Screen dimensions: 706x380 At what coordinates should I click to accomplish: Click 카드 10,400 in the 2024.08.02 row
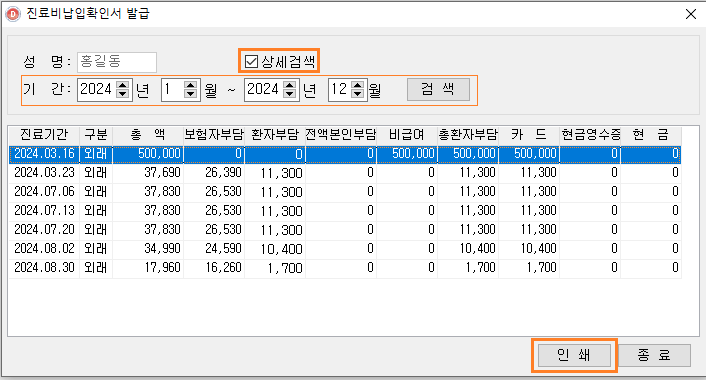[539, 249]
